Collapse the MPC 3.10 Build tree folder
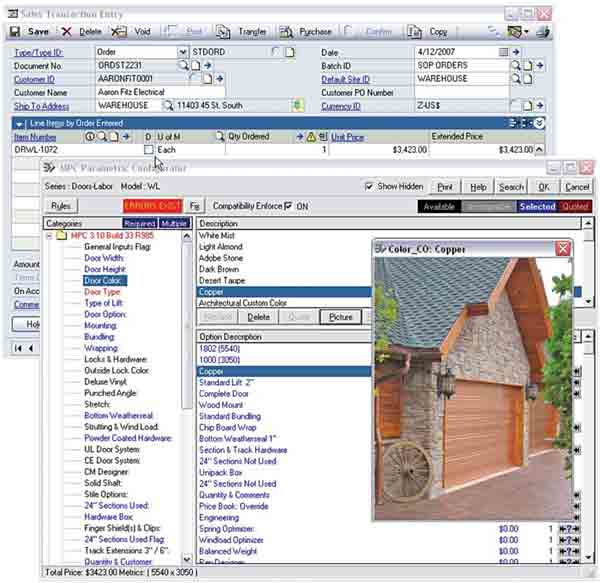Screen dimensions: 600x583 [x=50, y=236]
